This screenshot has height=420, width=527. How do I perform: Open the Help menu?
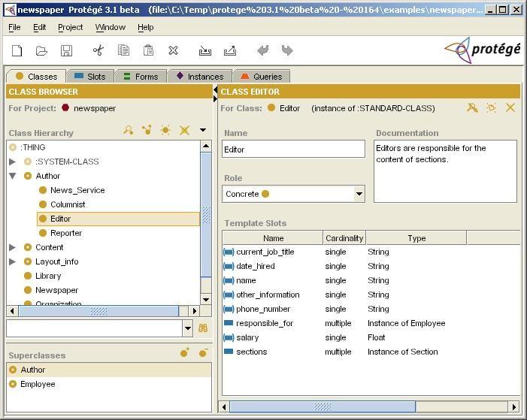pyautogui.click(x=146, y=27)
